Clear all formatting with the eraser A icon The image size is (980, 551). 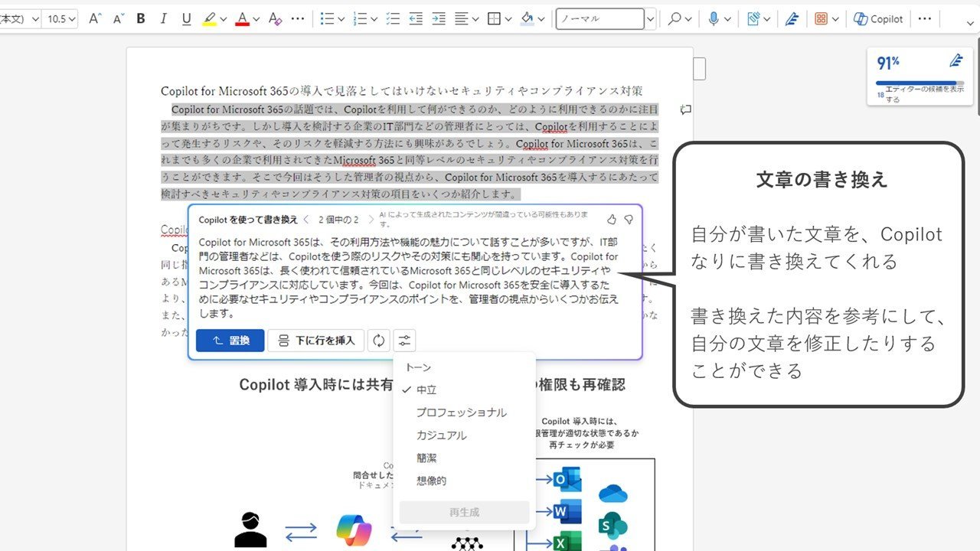276,18
